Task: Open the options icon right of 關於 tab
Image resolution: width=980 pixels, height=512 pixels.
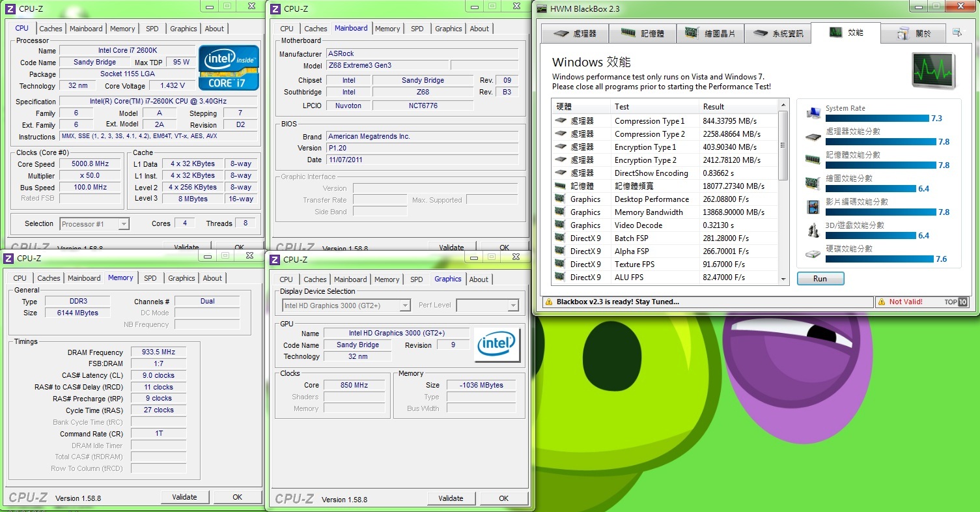Action: point(957,32)
